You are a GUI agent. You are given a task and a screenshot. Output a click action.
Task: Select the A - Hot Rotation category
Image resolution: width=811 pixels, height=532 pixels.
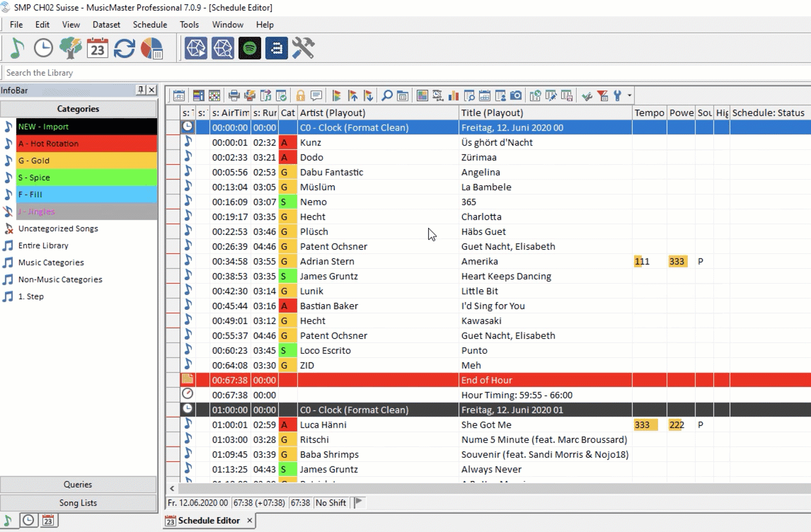pyautogui.click(x=87, y=144)
